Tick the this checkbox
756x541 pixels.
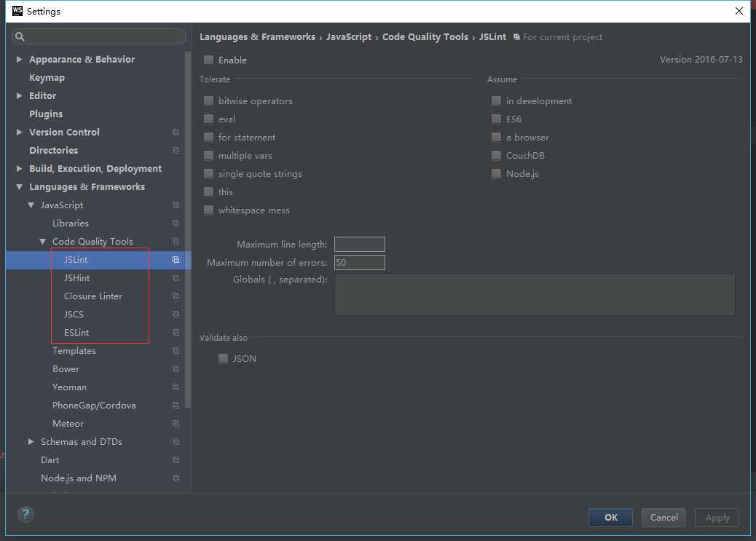click(x=208, y=192)
